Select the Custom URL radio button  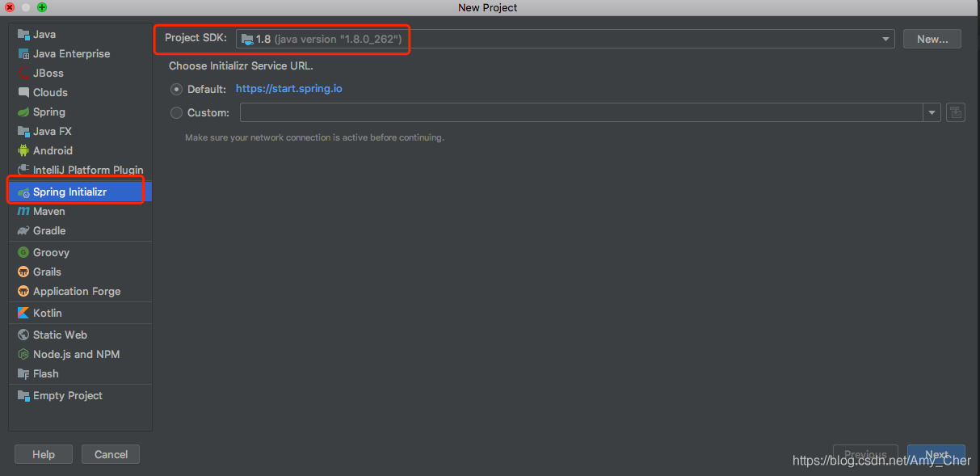(x=176, y=113)
